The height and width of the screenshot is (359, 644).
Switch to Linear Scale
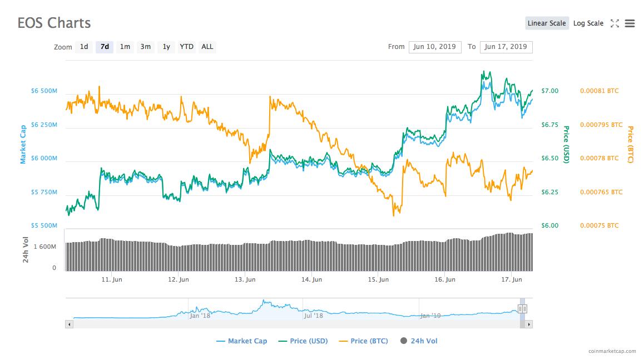[547, 23]
